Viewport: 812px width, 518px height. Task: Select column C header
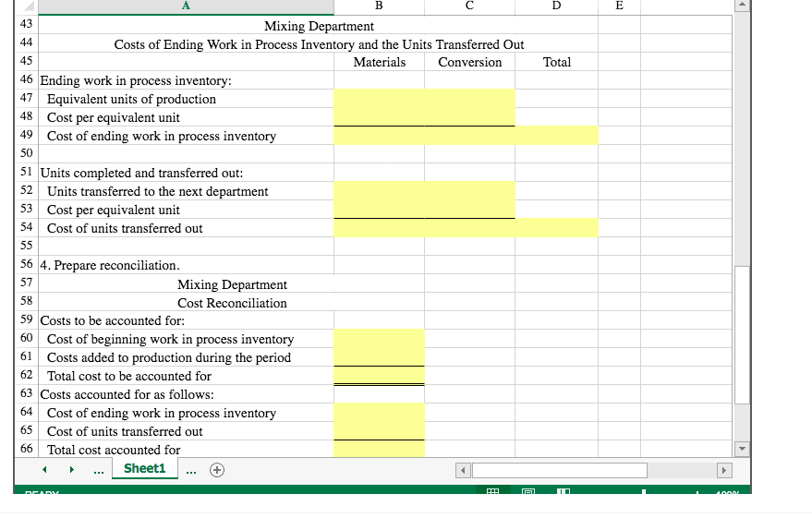tap(469, 6)
